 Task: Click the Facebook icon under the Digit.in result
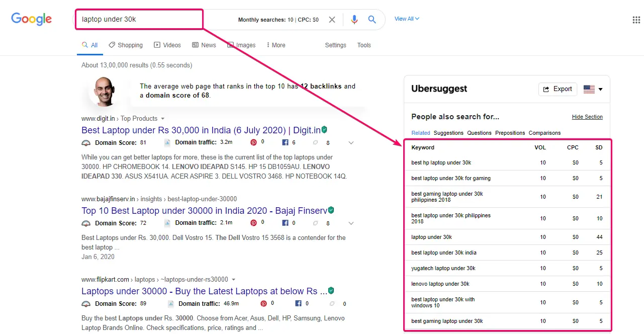[285, 142]
